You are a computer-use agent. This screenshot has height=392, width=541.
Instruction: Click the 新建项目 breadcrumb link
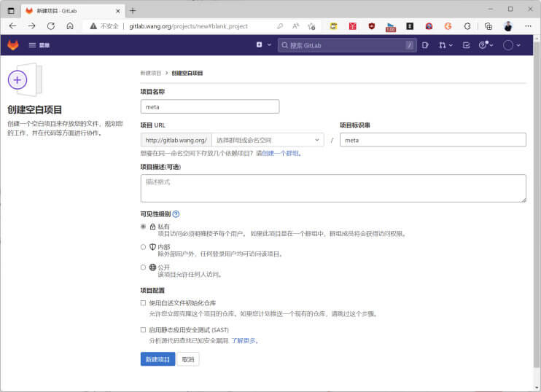[x=151, y=73]
